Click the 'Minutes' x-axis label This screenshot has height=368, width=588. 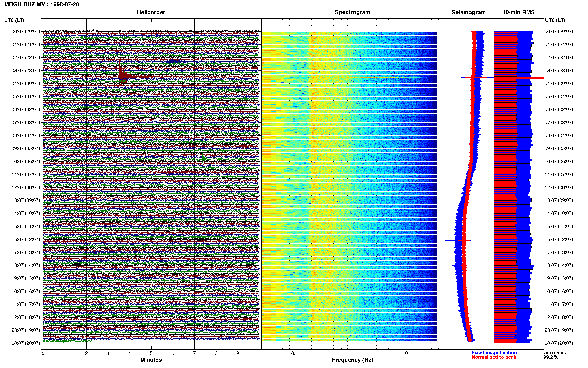151,360
